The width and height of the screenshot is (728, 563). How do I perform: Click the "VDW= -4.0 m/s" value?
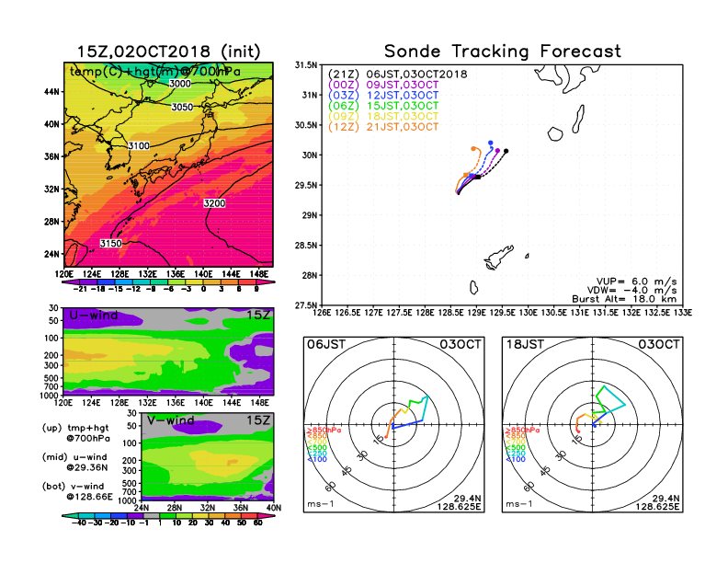click(x=633, y=291)
